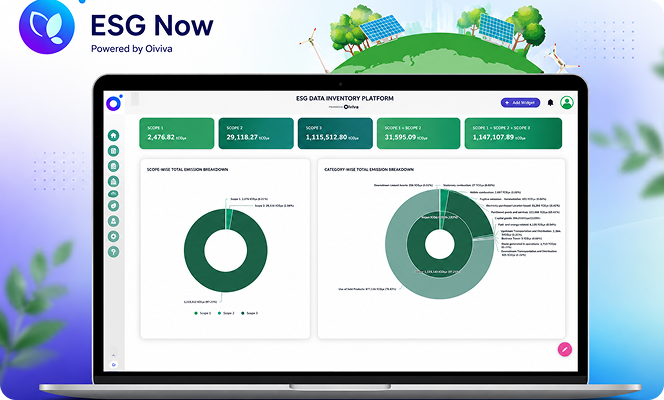
Task: Click the 'Category-wise Total Emission Breakdown' title
Action: point(369,169)
